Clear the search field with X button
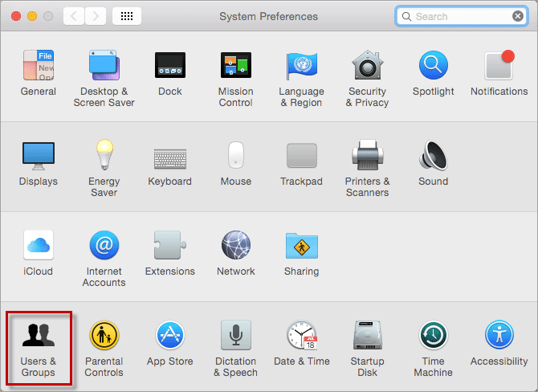This screenshot has height=392, width=538. 518,16
